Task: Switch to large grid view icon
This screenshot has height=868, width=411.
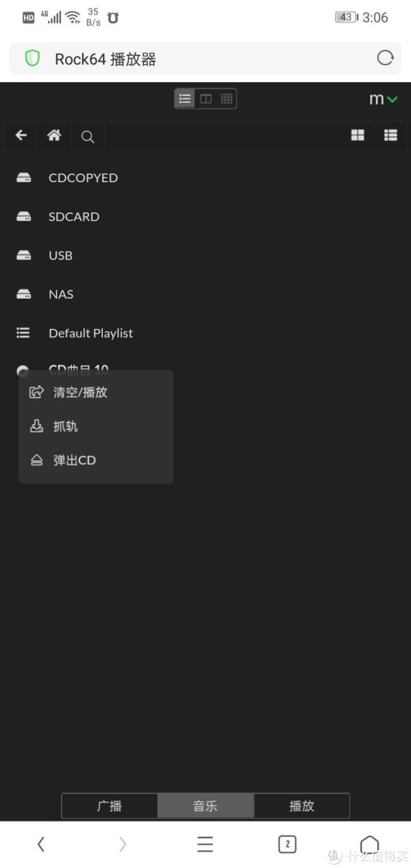Action: (x=358, y=136)
